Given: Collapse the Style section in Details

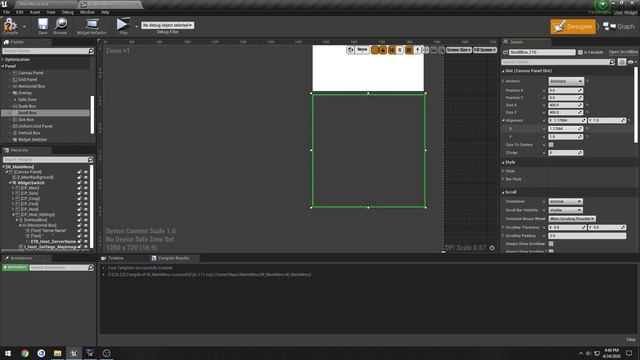Looking at the screenshot, I should (503, 162).
